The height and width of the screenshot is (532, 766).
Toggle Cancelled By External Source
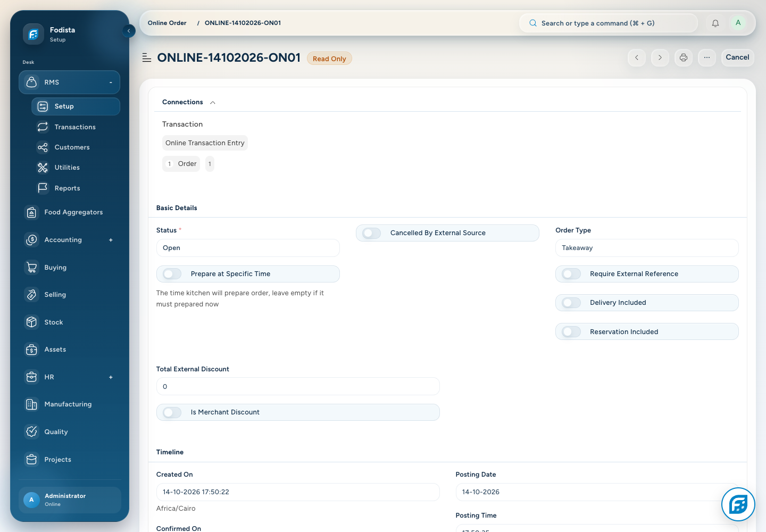[x=372, y=233]
